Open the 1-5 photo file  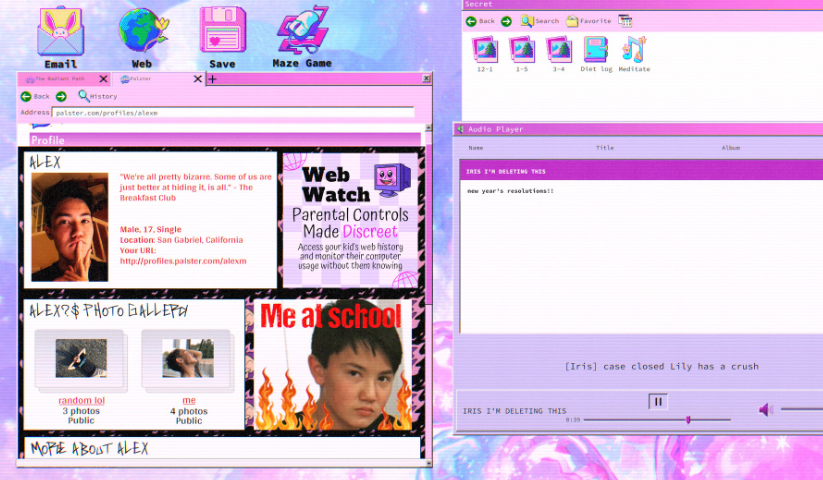click(x=522, y=54)
